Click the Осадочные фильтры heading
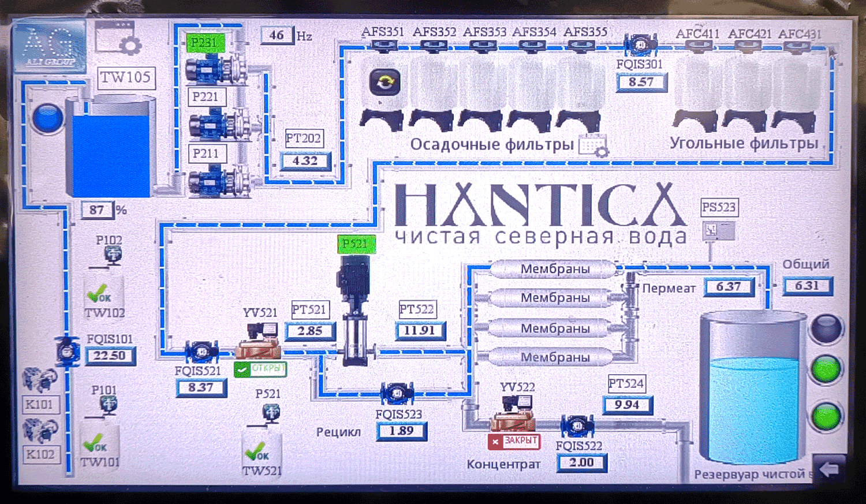Image resolution: width=866 pixels, height=504 pixels. 492,144
